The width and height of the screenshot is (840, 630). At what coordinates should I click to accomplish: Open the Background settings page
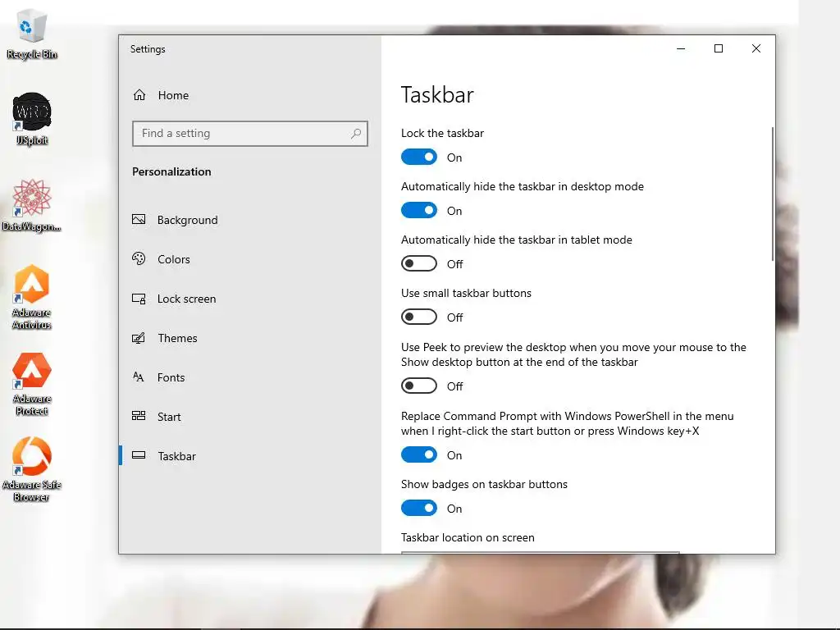(188, 220)
